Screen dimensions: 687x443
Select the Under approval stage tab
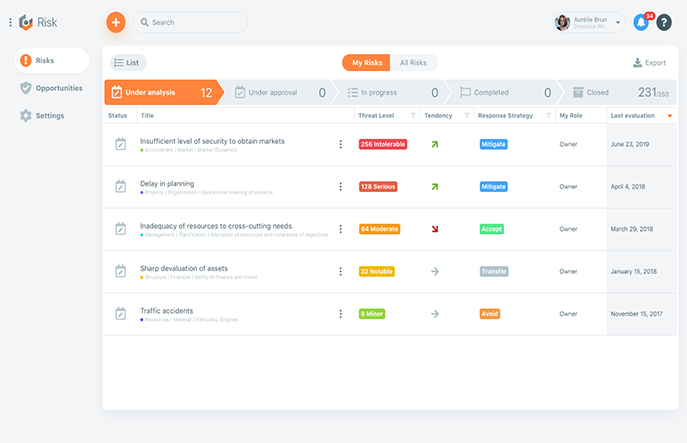point(278,92)
